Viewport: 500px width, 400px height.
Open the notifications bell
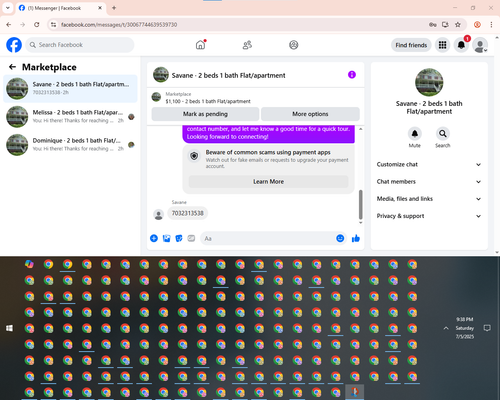tap(461, 45)
